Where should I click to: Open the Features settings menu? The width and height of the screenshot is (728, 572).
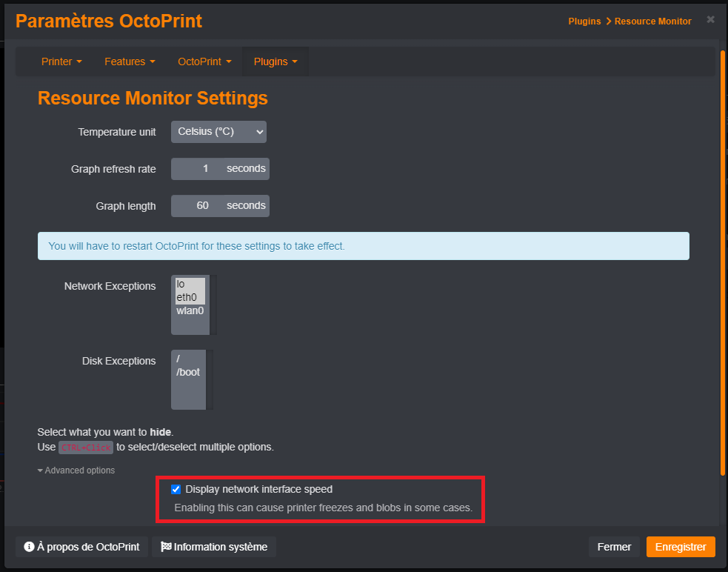tap(130, 61)
